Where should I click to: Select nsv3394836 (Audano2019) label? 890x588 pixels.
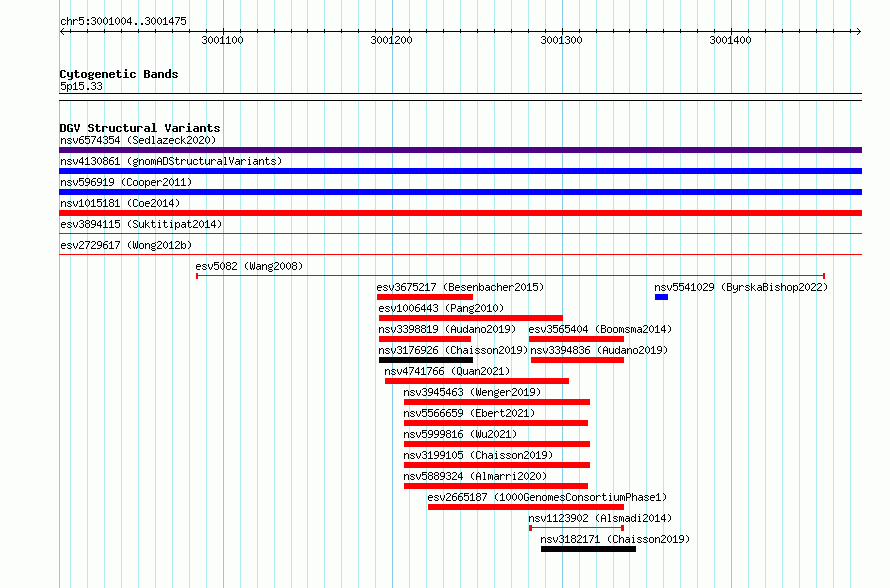pyautogui.click(x=599, y=350)
